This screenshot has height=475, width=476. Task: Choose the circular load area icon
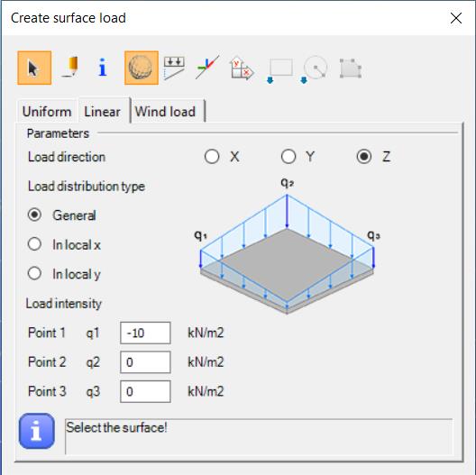point(314,69)
